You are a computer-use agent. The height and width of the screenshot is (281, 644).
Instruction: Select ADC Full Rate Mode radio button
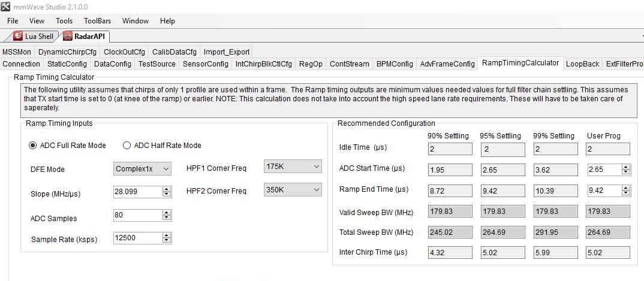tap(32, 145)
